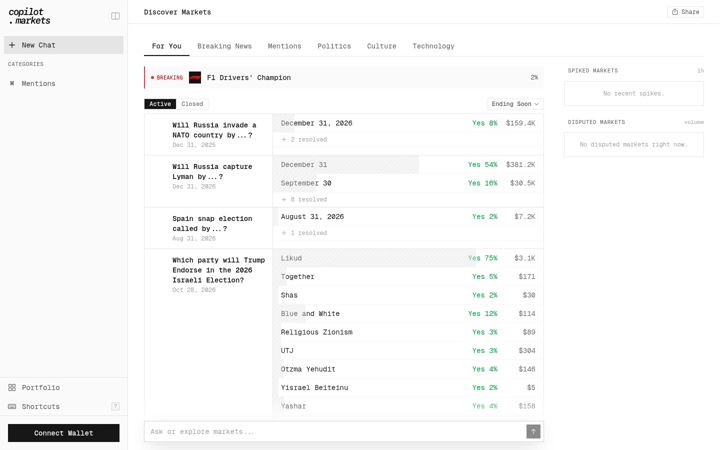Click the Yes 54% price for December 31

click(483, 165)
